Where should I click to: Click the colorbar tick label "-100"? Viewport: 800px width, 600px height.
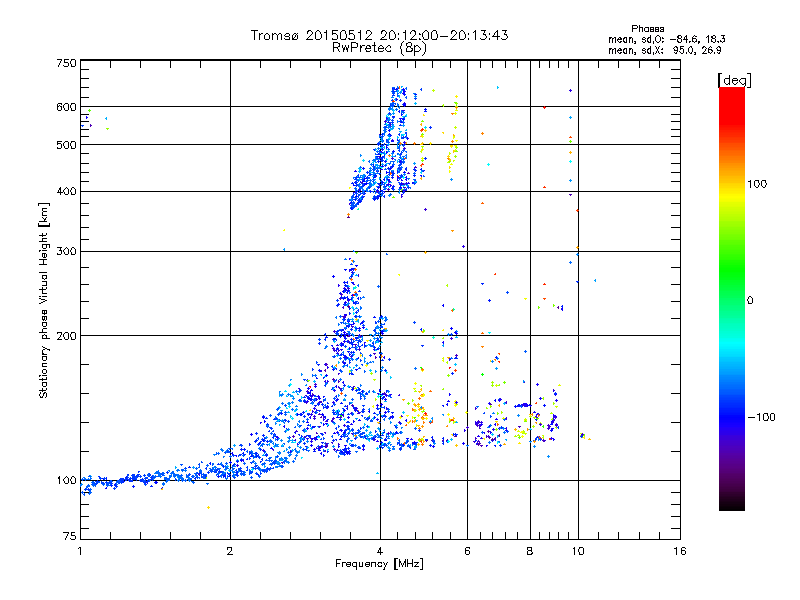pos(761,417)
